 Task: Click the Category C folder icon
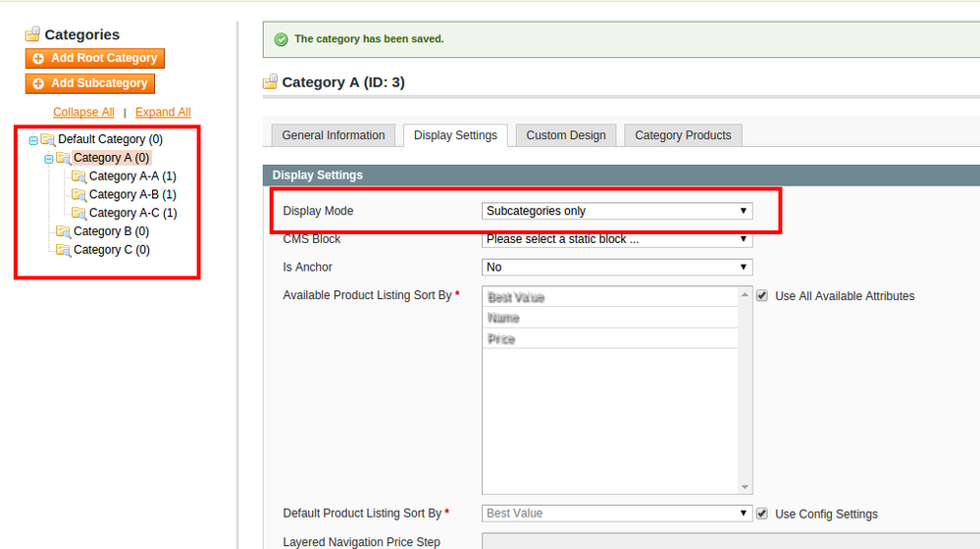pos(64,250)
